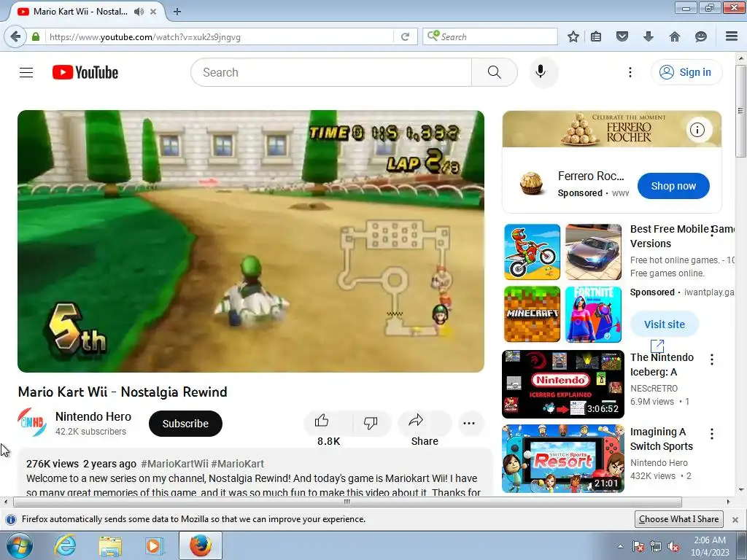This screenshot has width=747, height=560.
Task: Open Windows Explorer folder from taskbar
Action: (x=109, y=546)
